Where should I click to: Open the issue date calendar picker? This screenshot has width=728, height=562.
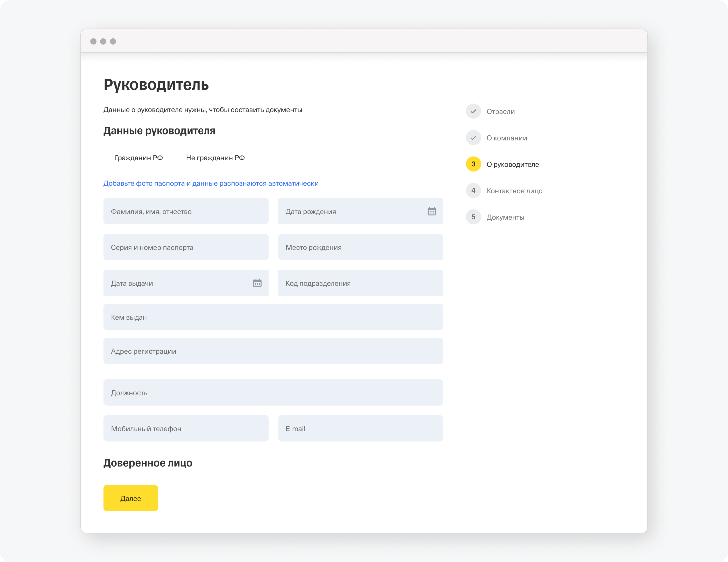[x=257, y=283]
